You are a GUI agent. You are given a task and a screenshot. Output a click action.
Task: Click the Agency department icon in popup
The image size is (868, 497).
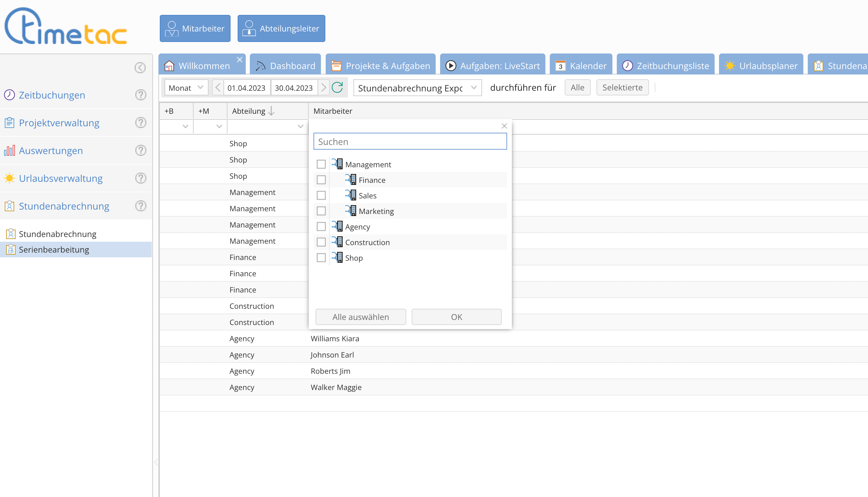pos(337,226)
